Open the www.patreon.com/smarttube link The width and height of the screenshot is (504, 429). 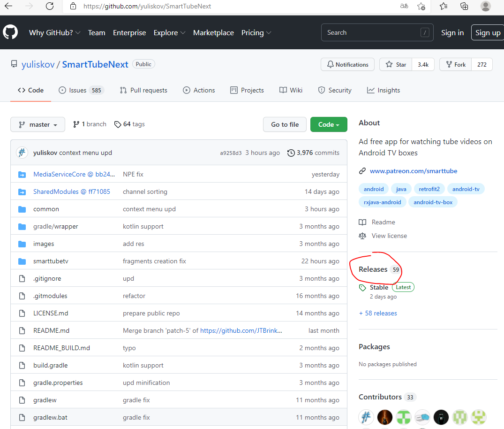pos(414,171)
